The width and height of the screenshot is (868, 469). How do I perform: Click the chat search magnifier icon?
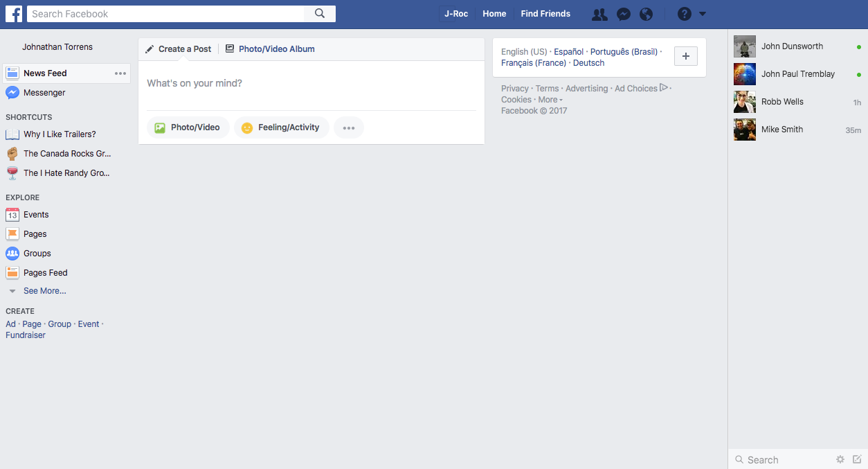pos(739,460)
